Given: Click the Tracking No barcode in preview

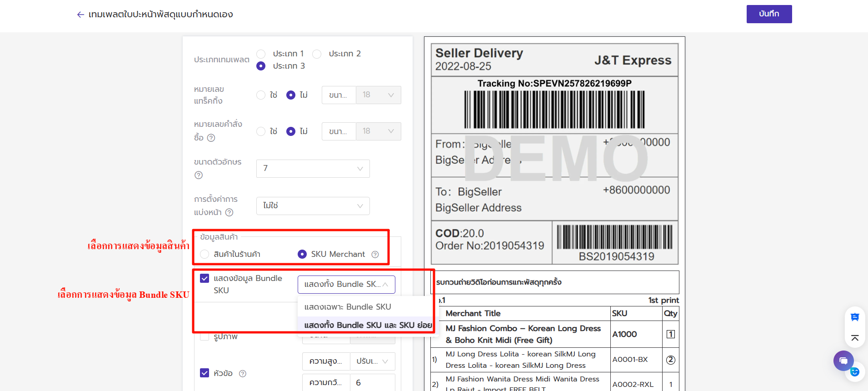Looking at the screenshot, I should click(554, 110).
